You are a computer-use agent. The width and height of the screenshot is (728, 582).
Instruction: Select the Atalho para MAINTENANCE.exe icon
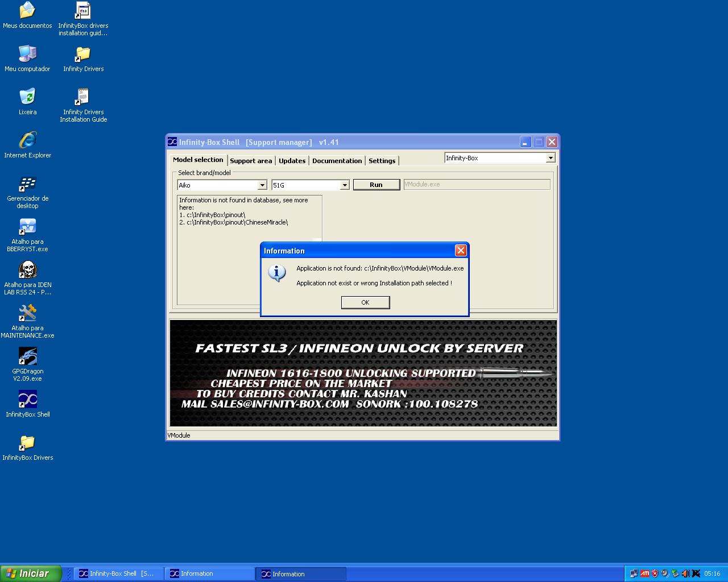[x=27, y=321]
